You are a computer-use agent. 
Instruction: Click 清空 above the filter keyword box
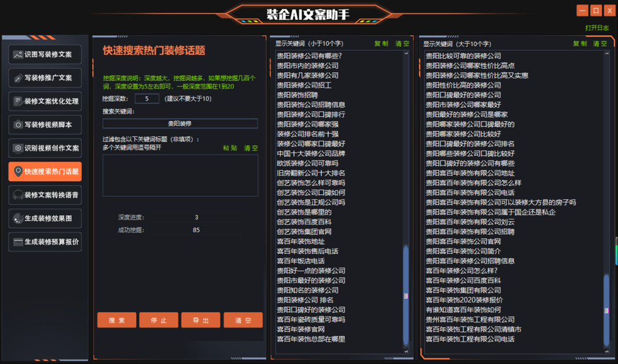click(250, 148)
